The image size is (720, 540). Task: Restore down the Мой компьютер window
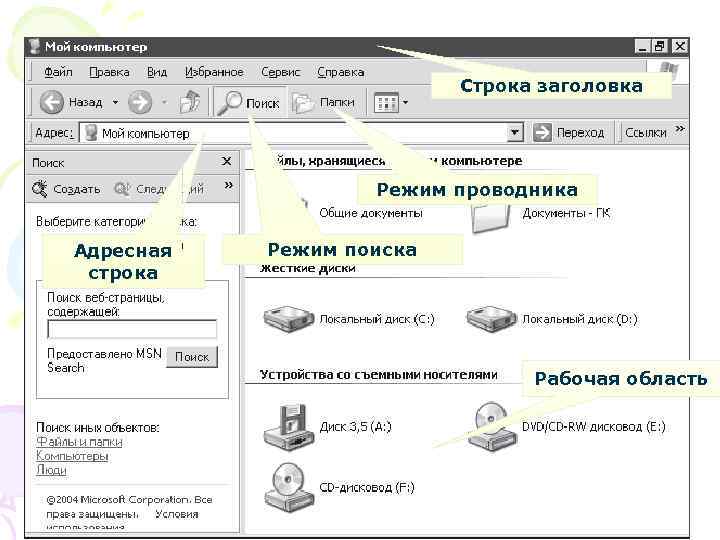[x=660, y=46]
